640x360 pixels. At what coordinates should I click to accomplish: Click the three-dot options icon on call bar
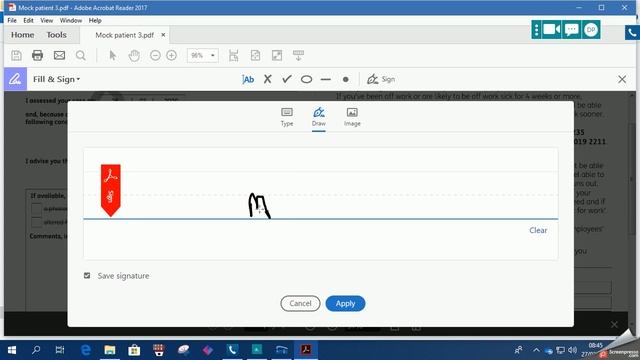tap(536, 29)
